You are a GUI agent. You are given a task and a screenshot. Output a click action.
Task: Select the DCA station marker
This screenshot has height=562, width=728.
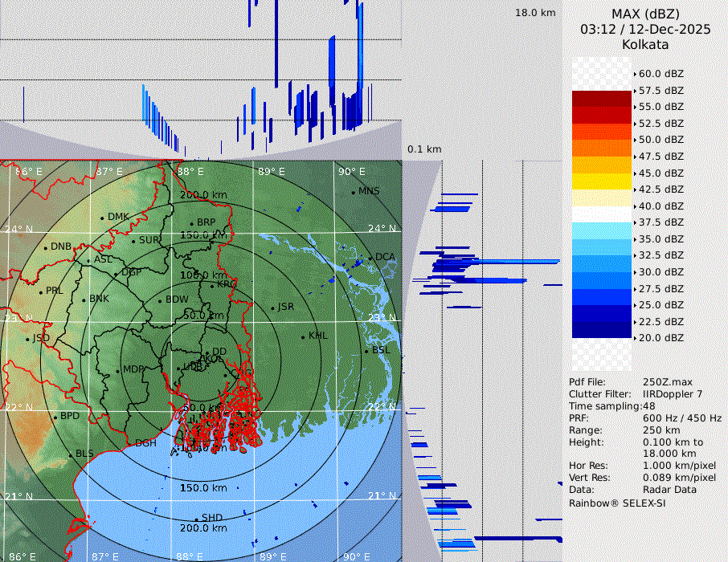[370, 258]
